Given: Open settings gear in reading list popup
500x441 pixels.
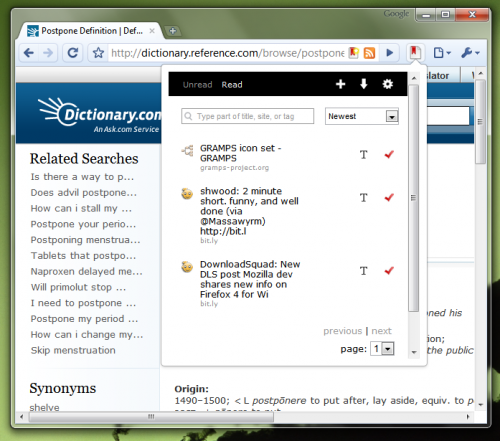Looking at the screenshot, I should [x=387, y=84].
